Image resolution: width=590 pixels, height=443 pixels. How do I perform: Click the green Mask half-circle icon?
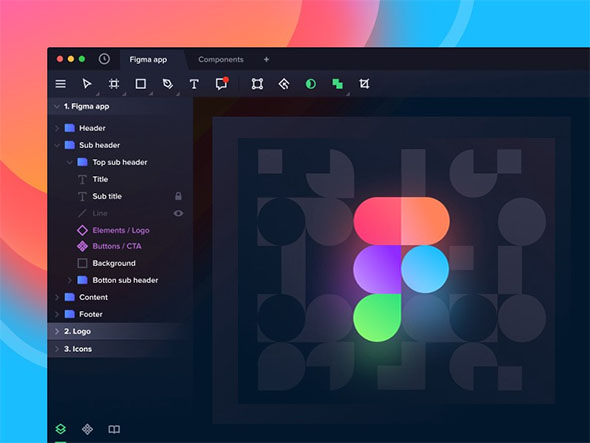tap(311, 84)
